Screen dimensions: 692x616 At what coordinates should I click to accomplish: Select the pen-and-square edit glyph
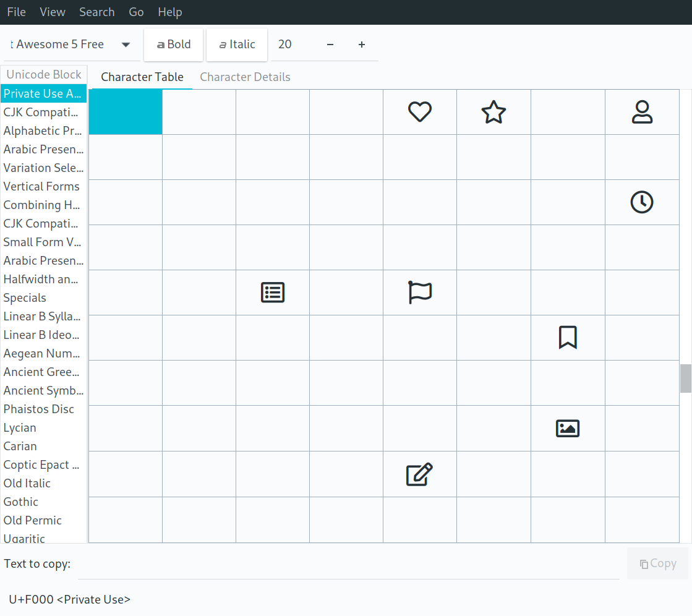pos(420,474)
